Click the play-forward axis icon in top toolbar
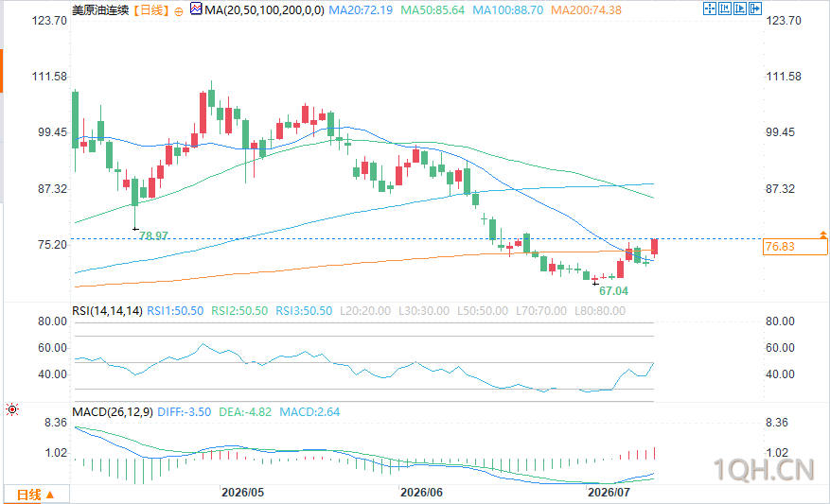Screen dimensions: 830x504 [x=740, y=9]
